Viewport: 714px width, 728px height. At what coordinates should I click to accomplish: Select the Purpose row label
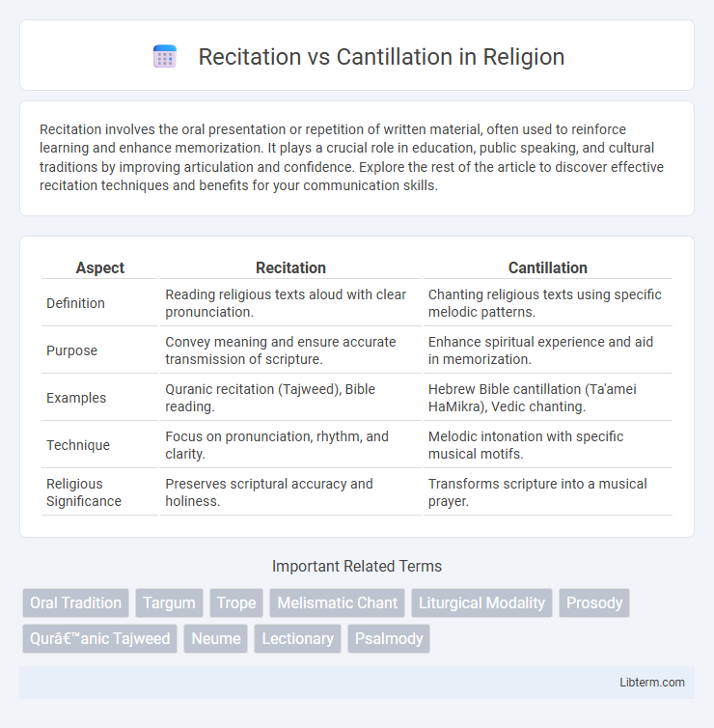[x=72, y=350]
